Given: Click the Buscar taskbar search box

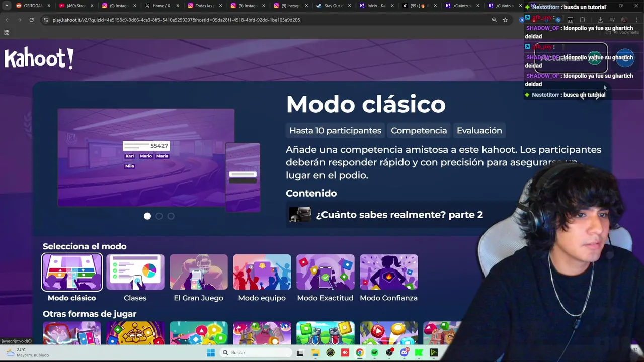Looking at the screenshot, I should pyautogui.click(x=255, y=352).
